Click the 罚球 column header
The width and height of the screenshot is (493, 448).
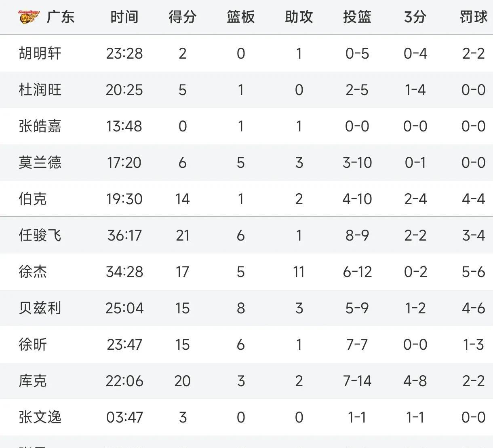click(x=473, y=17)
